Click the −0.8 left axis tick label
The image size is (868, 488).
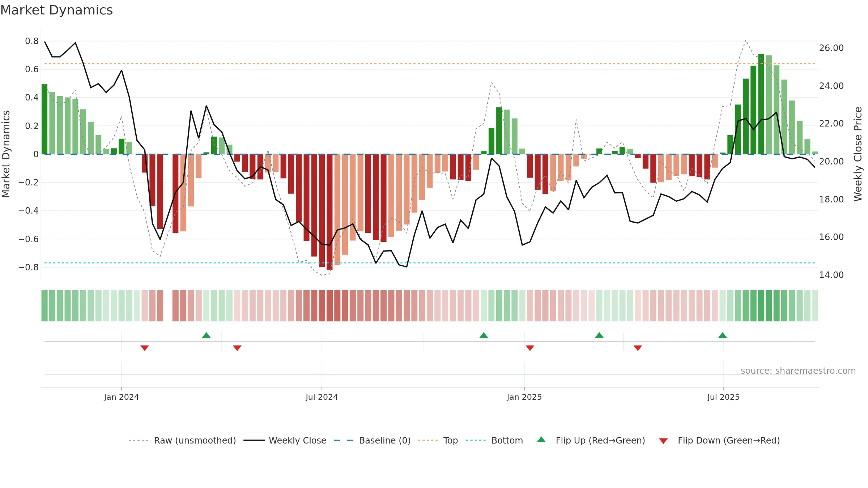click(29, 267)
